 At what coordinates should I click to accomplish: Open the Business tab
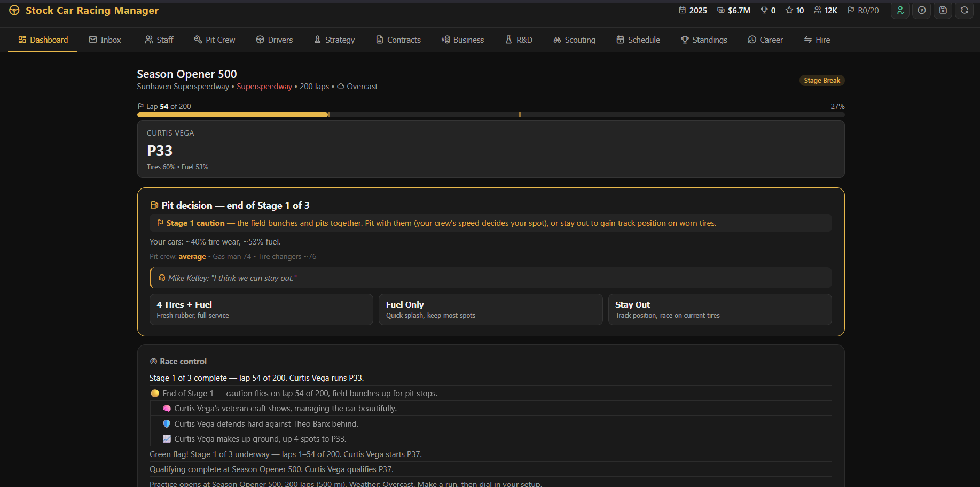click(x=462, y=40)
